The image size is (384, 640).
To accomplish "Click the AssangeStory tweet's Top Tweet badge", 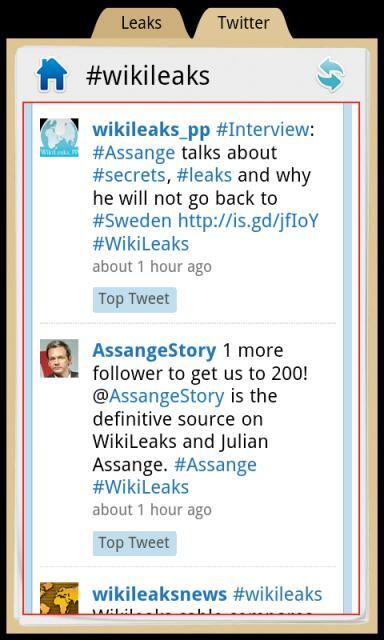I will click(135, 543).
